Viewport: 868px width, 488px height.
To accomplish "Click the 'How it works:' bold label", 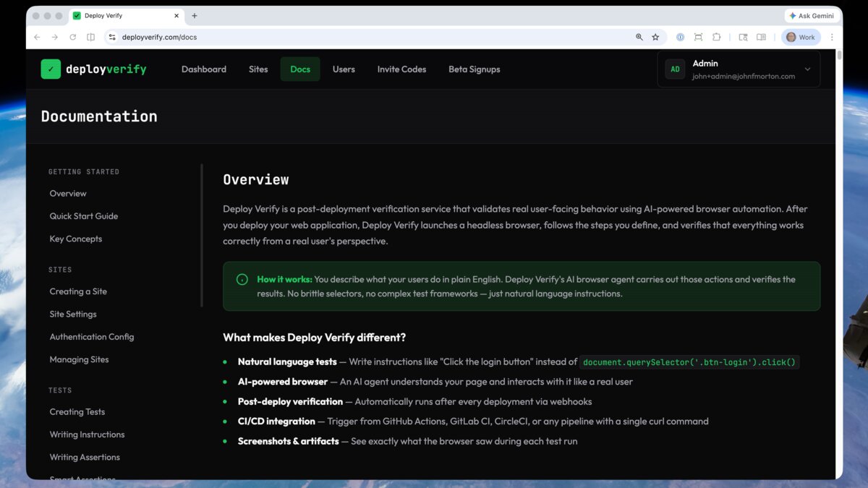I will point(285,280).
